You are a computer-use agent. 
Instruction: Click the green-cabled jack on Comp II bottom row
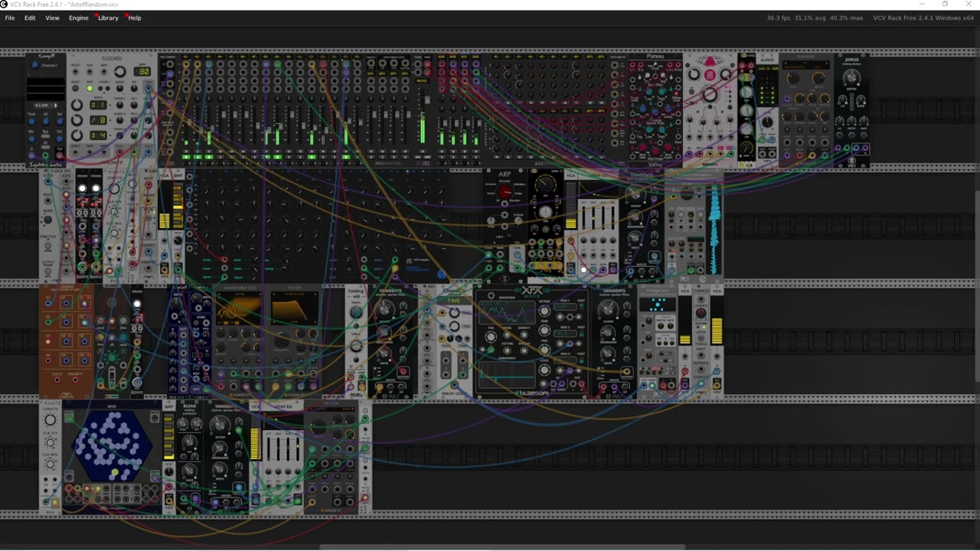point(45,155)
